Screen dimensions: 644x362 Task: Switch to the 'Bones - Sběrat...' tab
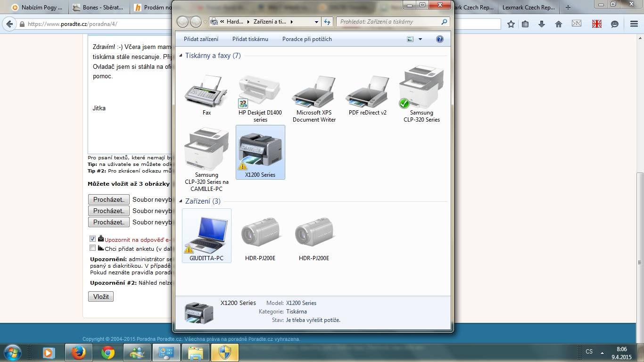[99, 8]
